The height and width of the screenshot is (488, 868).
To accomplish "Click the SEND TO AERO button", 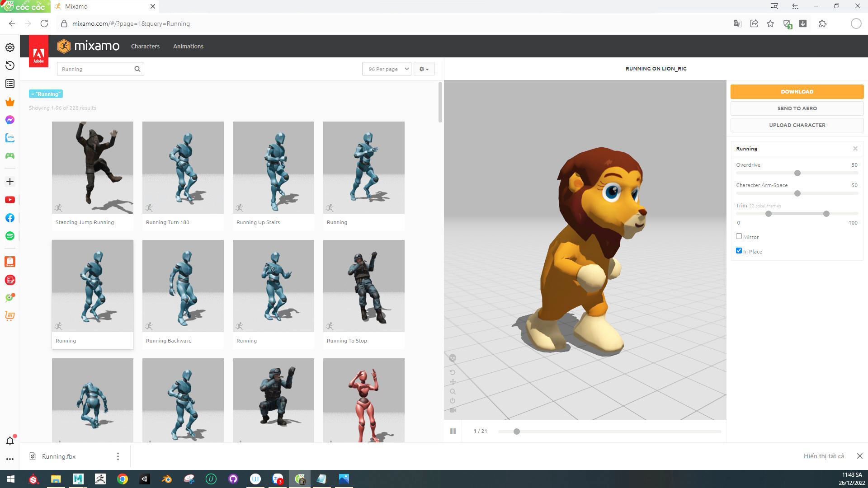I will [797, 108].
